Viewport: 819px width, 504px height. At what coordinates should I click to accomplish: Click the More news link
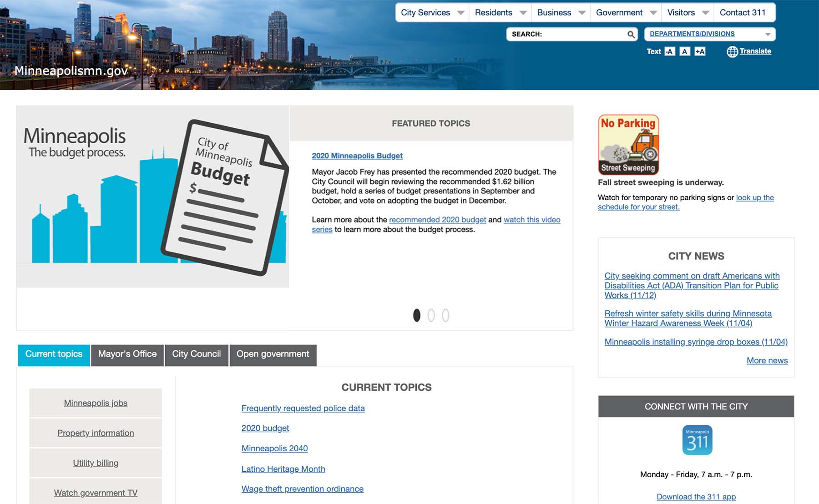[x=767, y=360]
